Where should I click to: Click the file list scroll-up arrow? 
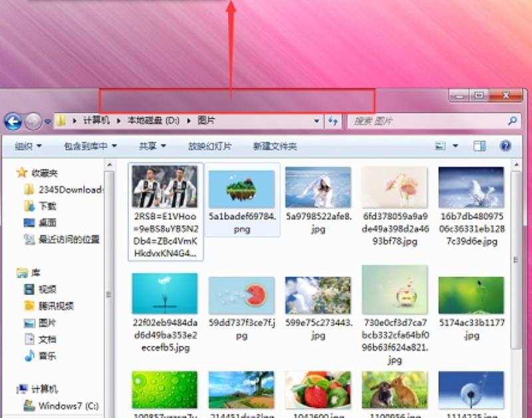coord(516,165)
